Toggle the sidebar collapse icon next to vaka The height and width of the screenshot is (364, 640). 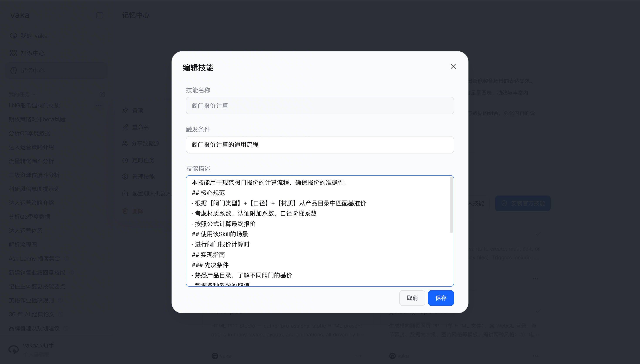(x=100, y=15)
